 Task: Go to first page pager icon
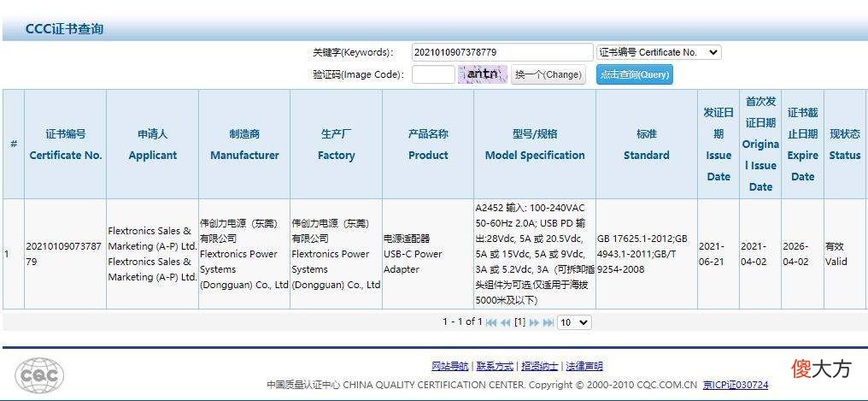point(491,322)
